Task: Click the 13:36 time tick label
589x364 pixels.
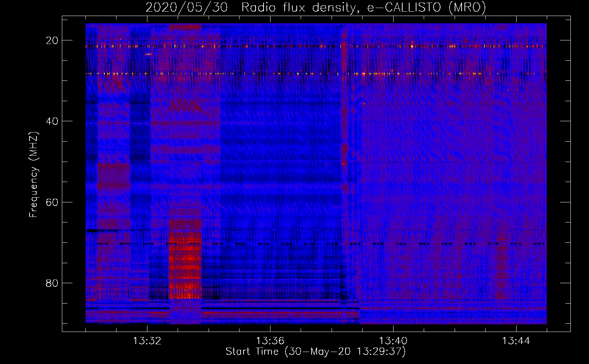Action: [x=270, y=341]
